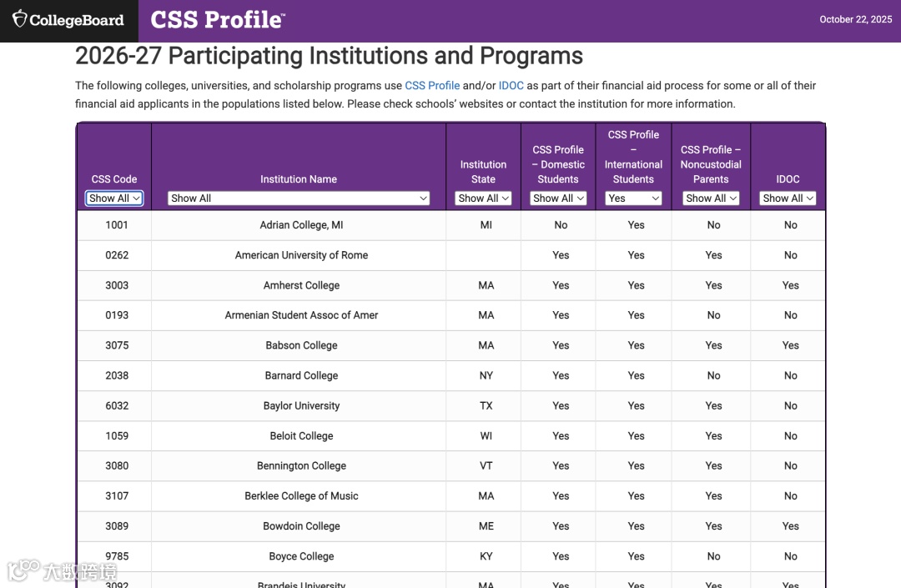Image resolution: width=901 pixels, height=588 pixels.
Task: Open the Institution Name filter dropdown
Action: (x=299, y=199)
